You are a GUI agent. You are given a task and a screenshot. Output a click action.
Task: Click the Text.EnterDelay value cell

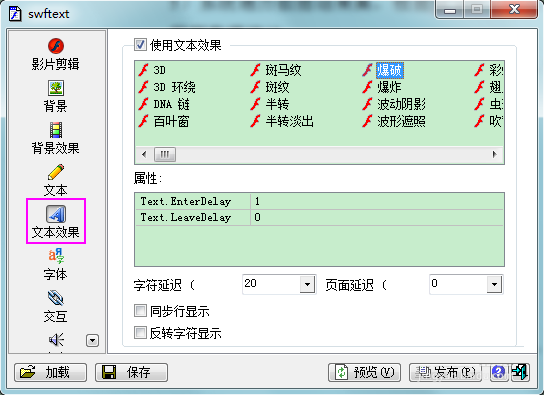[377, 201]
